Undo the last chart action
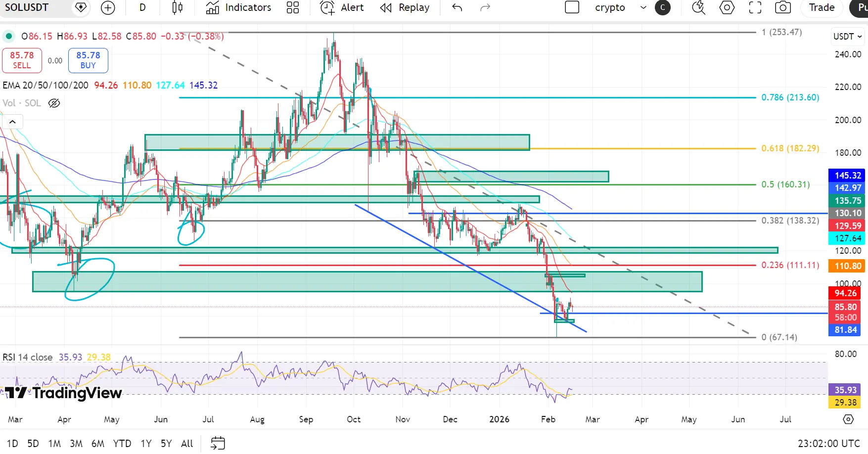Image resolution: width=868 pixels, height=454 pixels. pyautogui.click(x=457, y=7)
